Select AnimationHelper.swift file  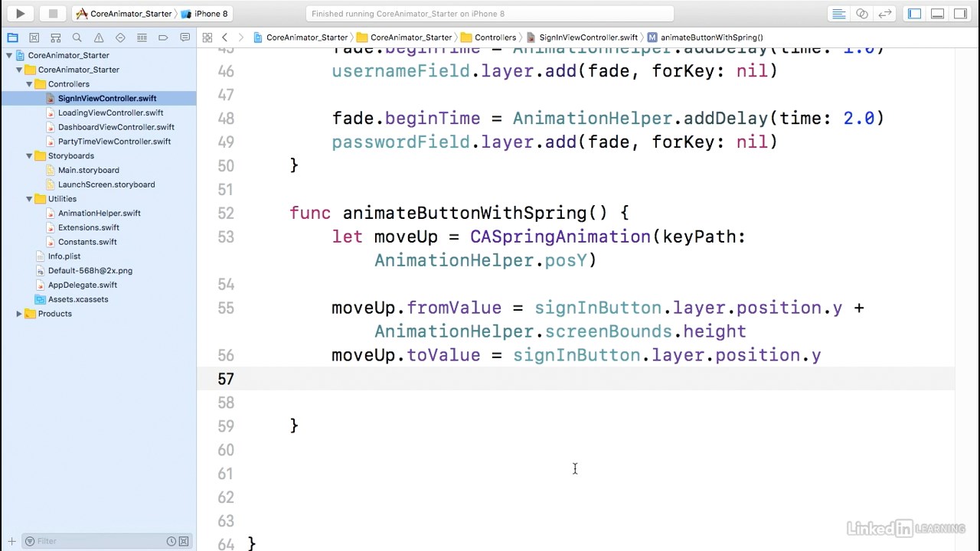[100, 214]
